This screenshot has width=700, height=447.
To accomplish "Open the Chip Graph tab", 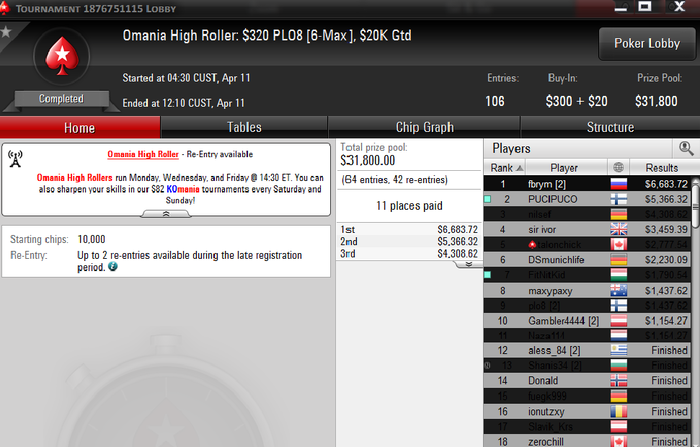I will click(x=424, y=127).
